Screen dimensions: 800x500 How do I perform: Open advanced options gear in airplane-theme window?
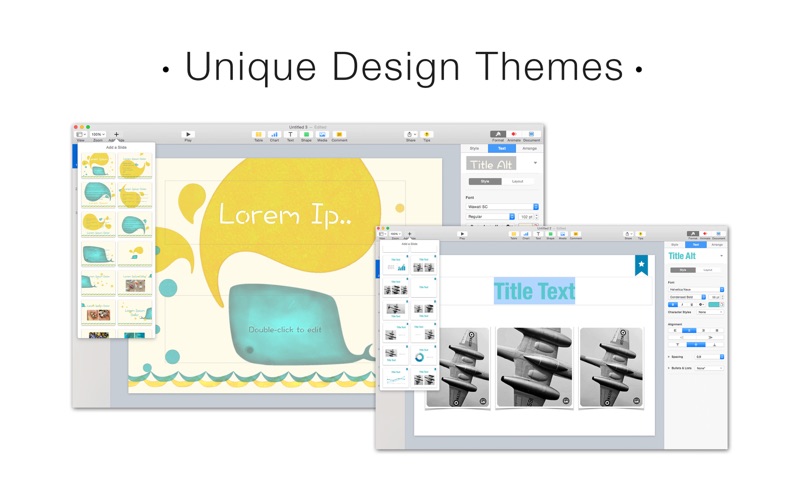701,305
